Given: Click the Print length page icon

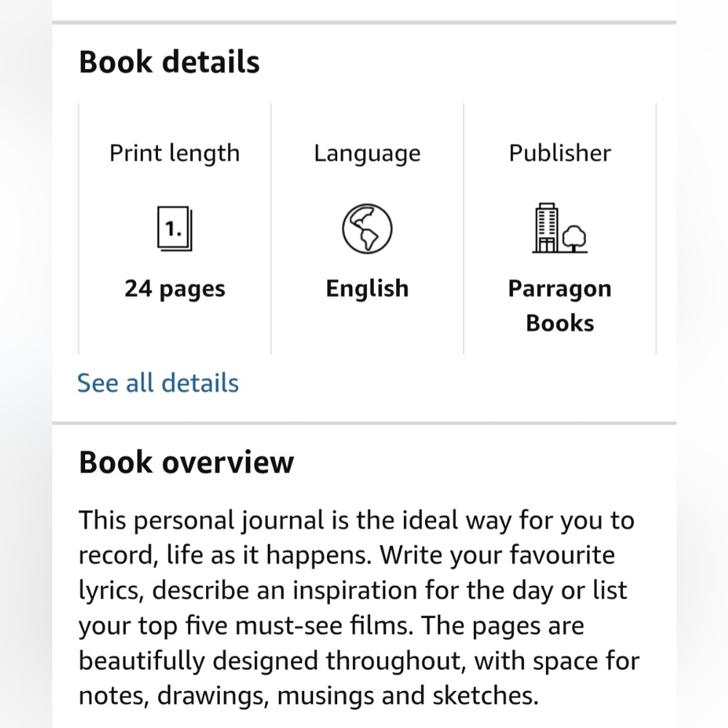Looking at the screenshot, I should tap(175, 229).
